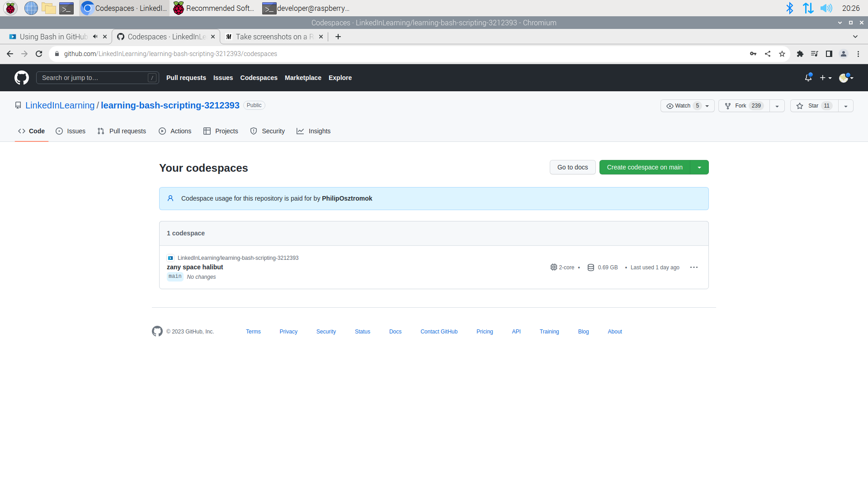
Task: Reload the page with refresh icon
Action: point(39,54)
